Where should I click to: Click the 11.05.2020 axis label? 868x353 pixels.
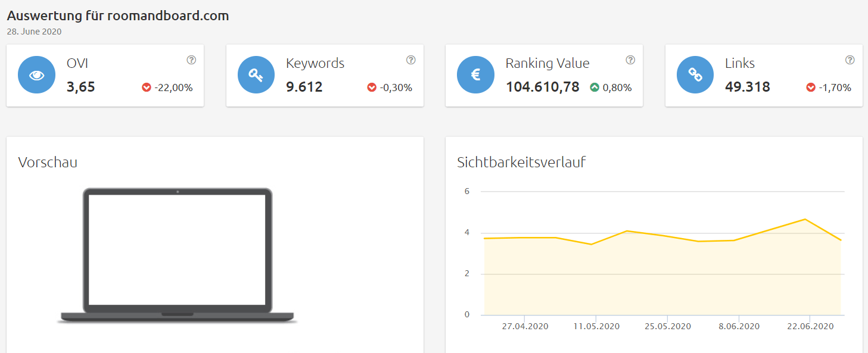(x=596, y=326)
